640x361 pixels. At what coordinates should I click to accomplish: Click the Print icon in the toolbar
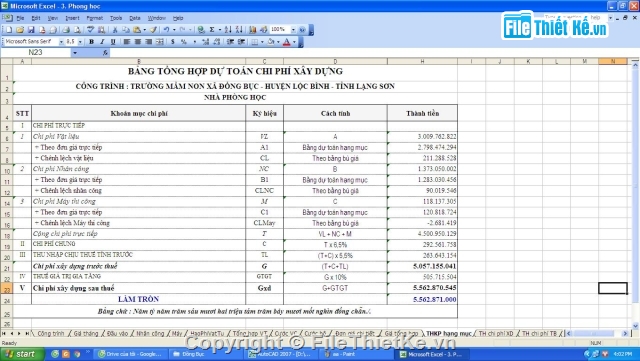pyautogui.click(x=66, y=30)
